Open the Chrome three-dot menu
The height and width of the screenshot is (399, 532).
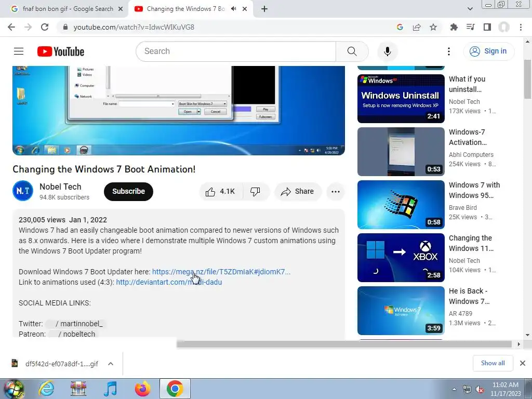click(521, 27)
